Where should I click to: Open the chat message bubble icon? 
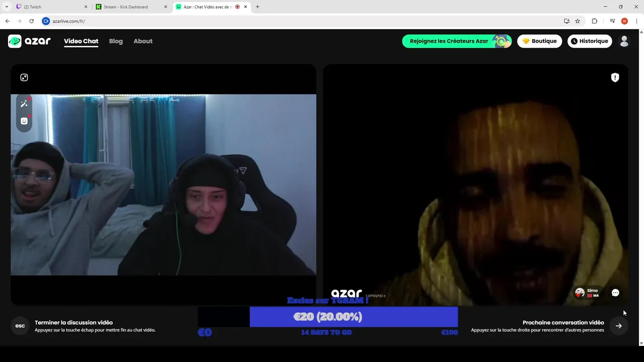615,293
